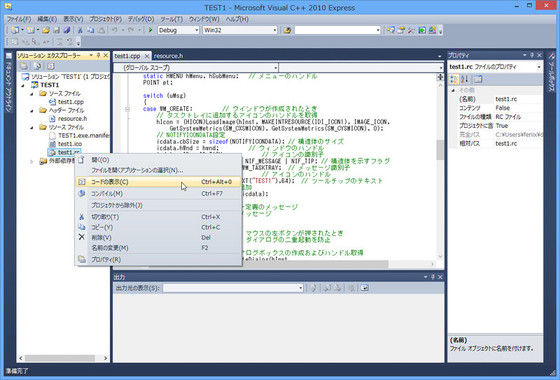Viewport: 560px width, 380px height.
Task: Toggle auto-hide pin on Properties panel
Action: pyautogui.click(x=532, y=55)
